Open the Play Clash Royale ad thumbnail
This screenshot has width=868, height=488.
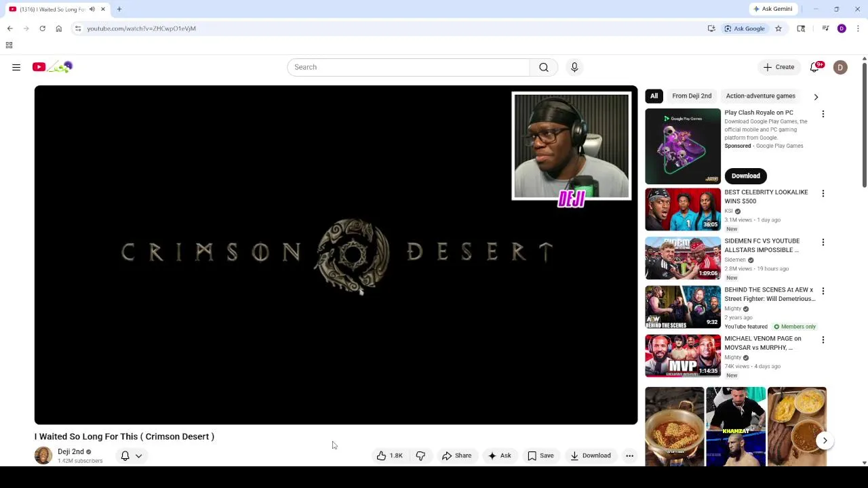[x=683, y=146]
